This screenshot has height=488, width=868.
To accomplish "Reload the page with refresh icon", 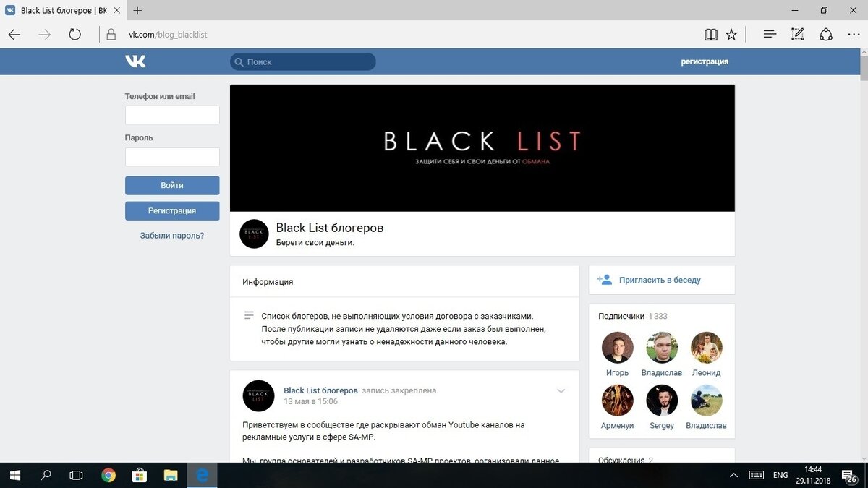I will point(75,34).
